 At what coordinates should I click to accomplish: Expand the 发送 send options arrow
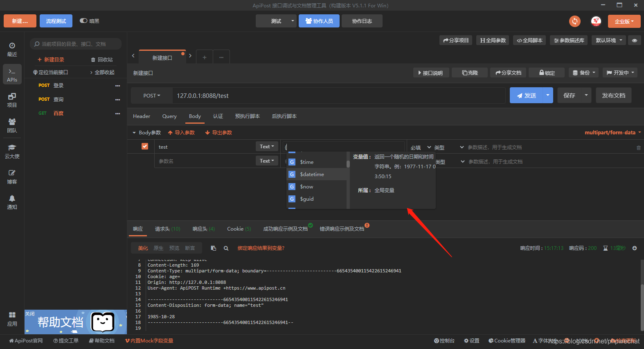[x=548, y=95]
